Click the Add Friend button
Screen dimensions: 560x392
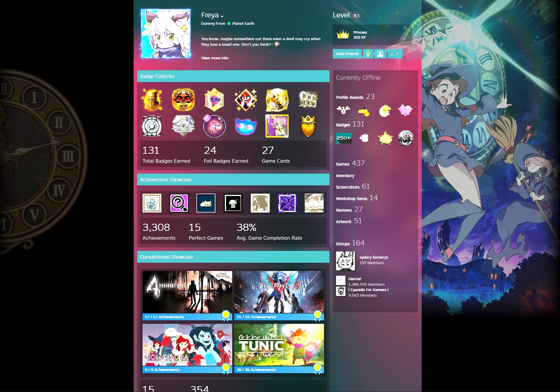[347, 54]
